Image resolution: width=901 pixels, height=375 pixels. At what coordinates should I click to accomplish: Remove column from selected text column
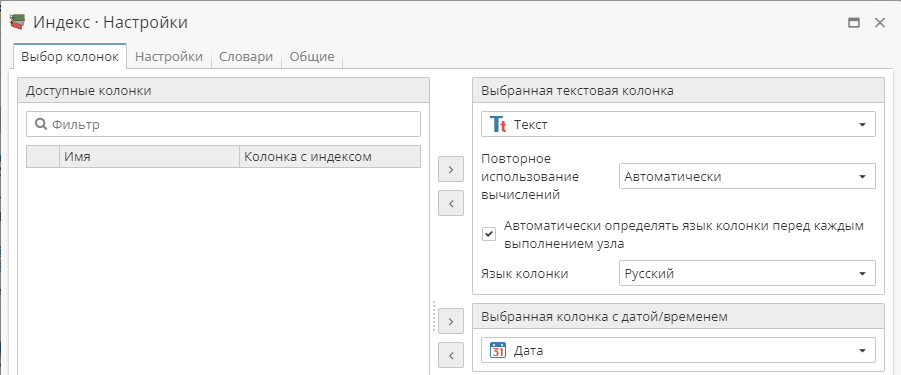coord(450,203)
